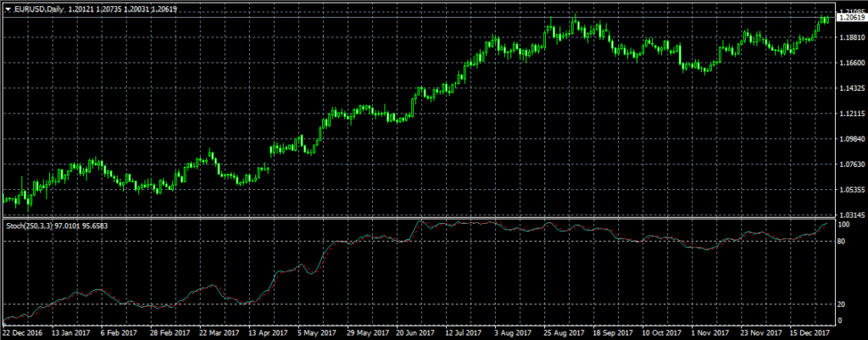Viewport: 868px width, 340px height.
Task: Click the stochastic 100 level label
Action: pyautogui.click(x=844, y=226)
